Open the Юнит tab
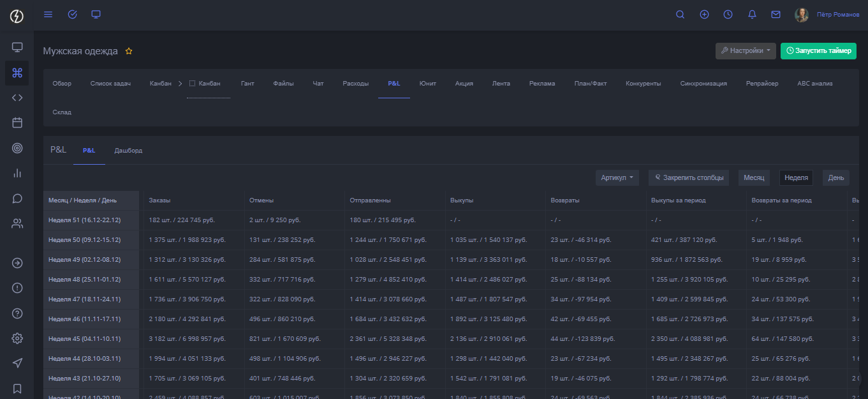Image resolution: width=868 pixels, height=399 pixels. pyautogui.click(x=427, y=84)
